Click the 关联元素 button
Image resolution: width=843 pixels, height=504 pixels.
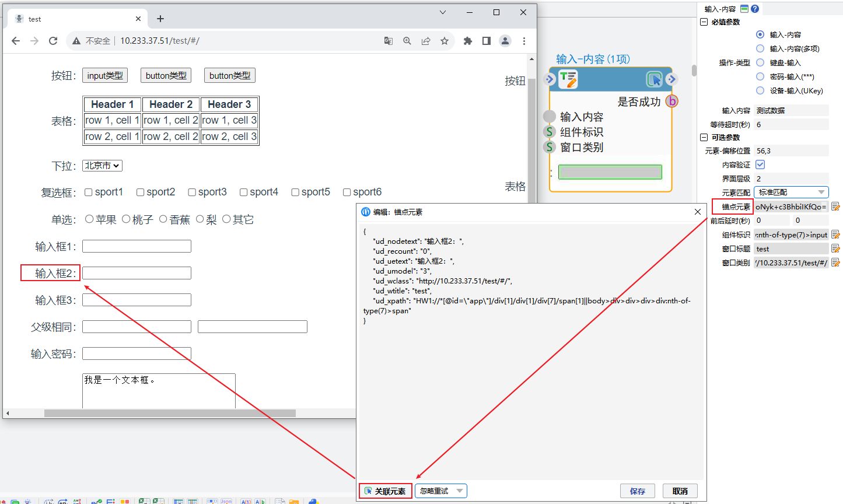coord(385,491)
